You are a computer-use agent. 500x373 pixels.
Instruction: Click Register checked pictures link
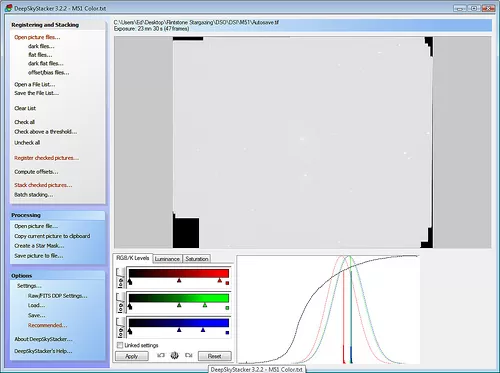click(46, 158)
